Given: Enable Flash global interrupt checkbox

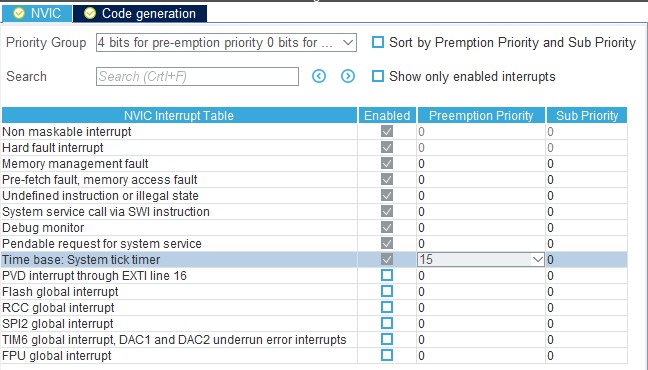Looking at the screenshot, I should (x=387, y=291).
